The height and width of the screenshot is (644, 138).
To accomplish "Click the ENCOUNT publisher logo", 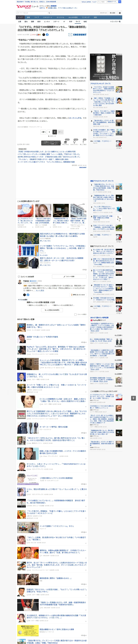I will pos(77,35).
